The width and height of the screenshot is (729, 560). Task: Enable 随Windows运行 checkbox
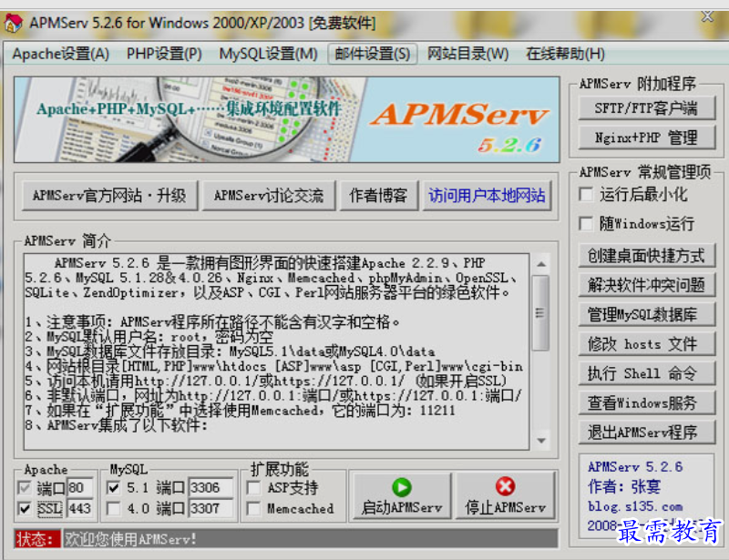[586, 223]
